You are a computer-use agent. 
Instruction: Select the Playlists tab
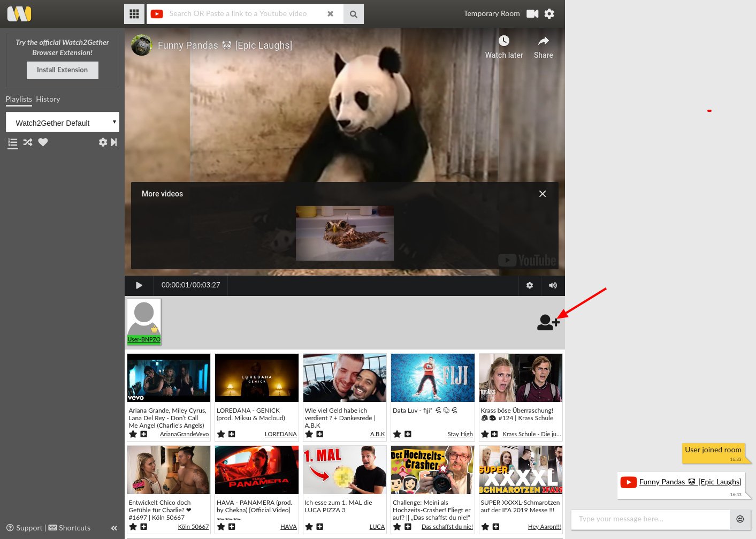pos(19,99)
